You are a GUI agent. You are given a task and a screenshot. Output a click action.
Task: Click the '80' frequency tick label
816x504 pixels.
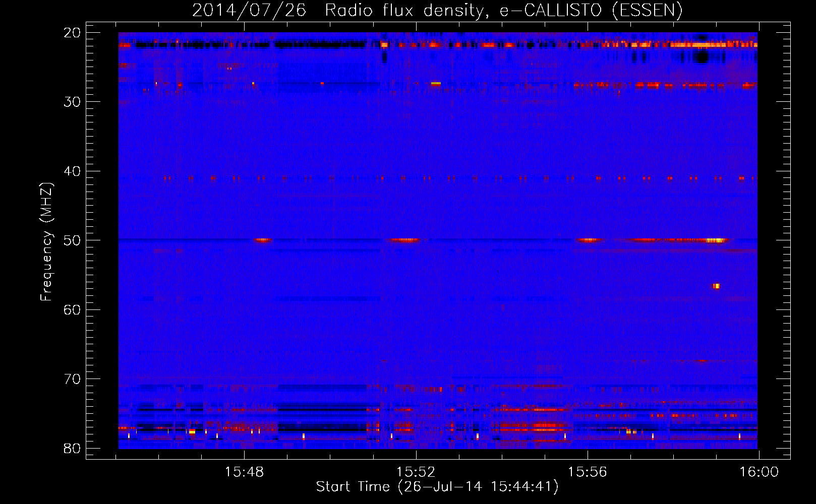[72, 449]
